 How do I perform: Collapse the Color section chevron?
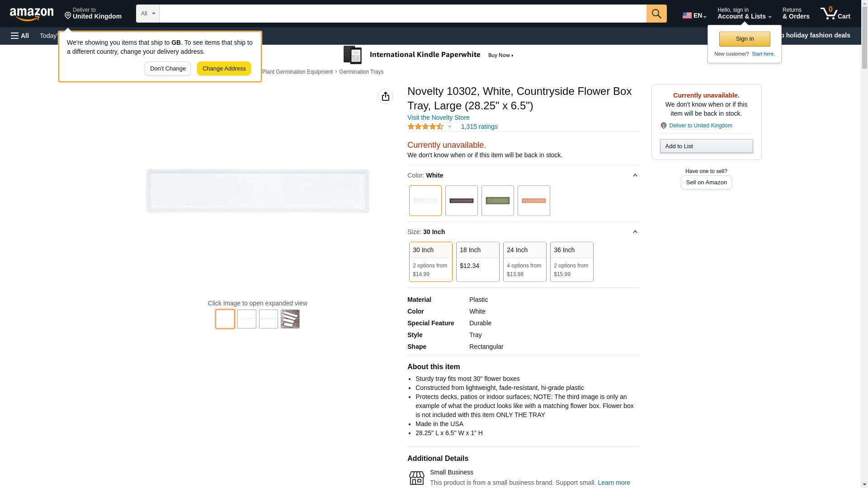[x=635, y=175]
